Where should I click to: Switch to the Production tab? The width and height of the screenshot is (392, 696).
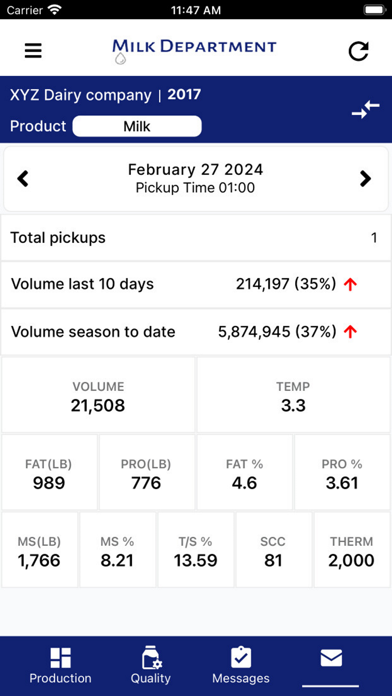[60, 665]
